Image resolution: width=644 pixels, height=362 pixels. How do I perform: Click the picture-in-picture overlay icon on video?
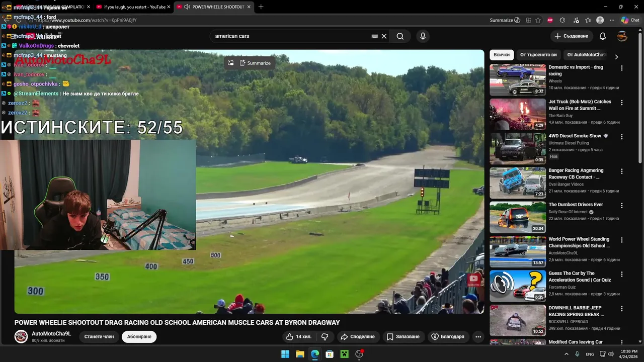(230, 63)
